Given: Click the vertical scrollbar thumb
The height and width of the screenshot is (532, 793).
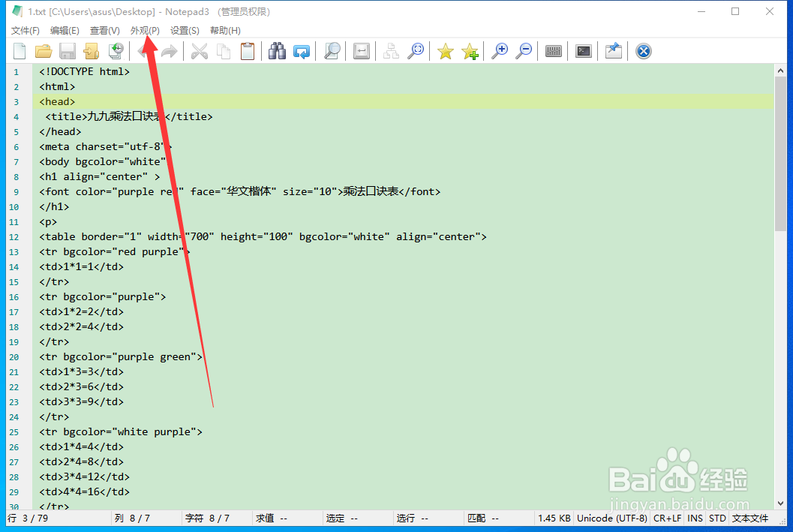Looking at the screenshot, I should pyautogui.click(x=780, y=155).
